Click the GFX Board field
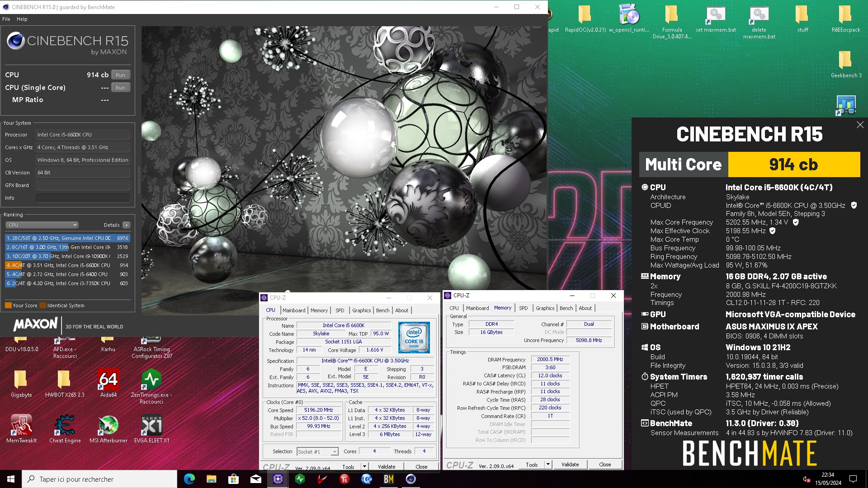This screenshot has height=488, width=868. tap(83, 185)
